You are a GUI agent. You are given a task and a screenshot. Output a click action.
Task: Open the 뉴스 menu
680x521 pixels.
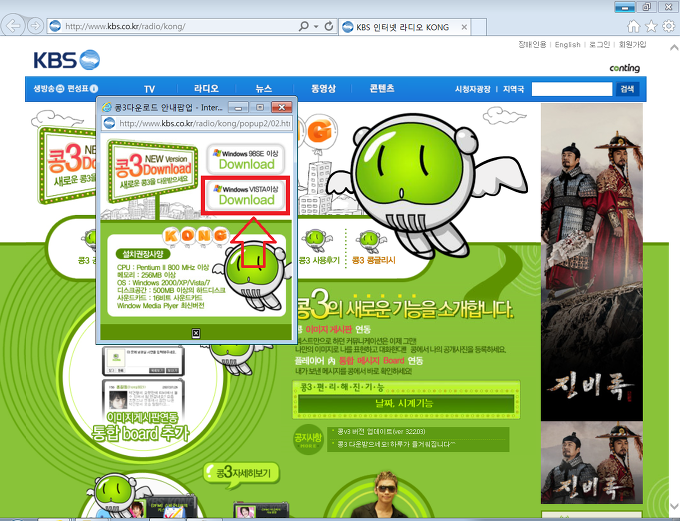[x=264, y=88]
